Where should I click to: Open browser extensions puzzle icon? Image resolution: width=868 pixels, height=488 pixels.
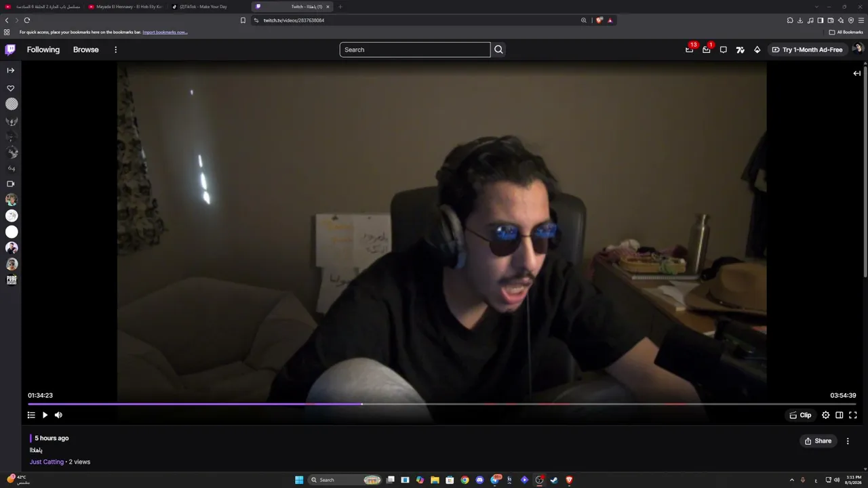(790, 20)
